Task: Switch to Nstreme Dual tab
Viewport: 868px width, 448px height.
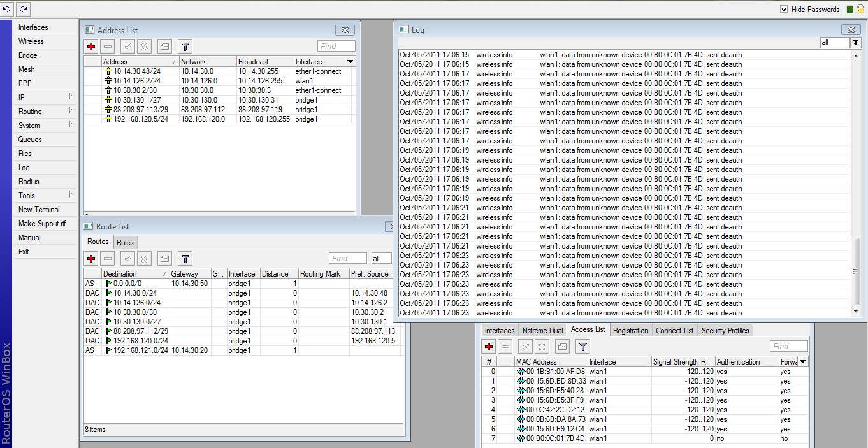Action: [x=542, y=331]
